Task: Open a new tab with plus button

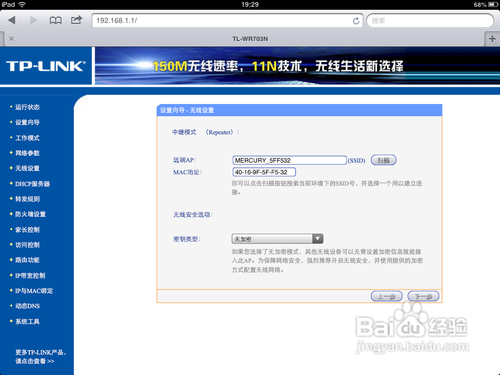Action: [492, 39]
